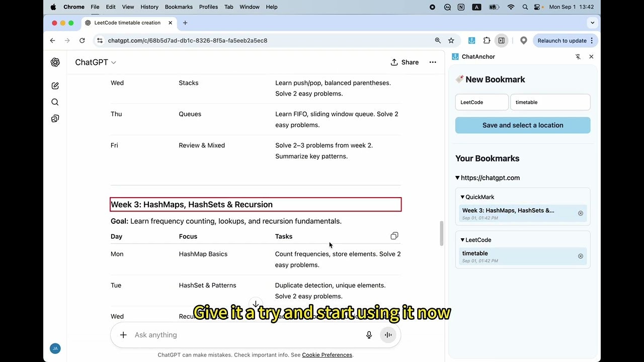This screenshot has width=644, height=362.
Task: Click HashMap Basics cell
Action: pos(203,254)
